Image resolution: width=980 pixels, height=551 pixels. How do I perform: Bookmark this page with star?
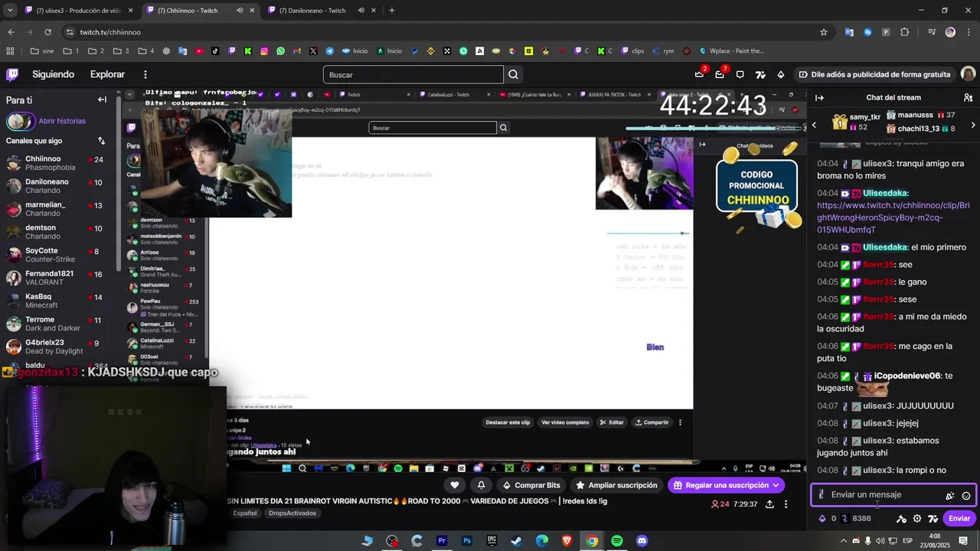tap(824, 32)
